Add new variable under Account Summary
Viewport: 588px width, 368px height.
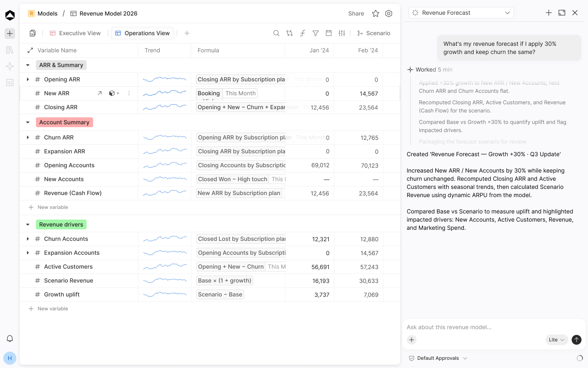coord(48,207)
